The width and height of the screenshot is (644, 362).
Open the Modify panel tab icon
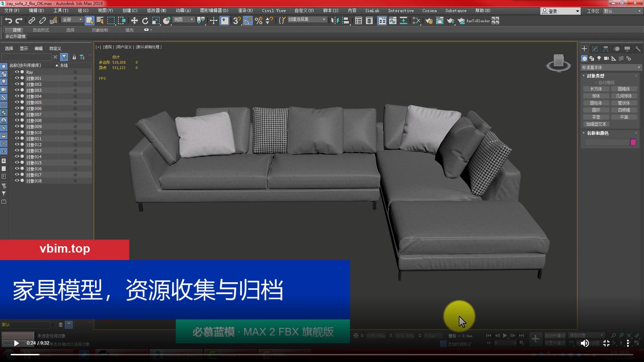[x=595, y=49]
